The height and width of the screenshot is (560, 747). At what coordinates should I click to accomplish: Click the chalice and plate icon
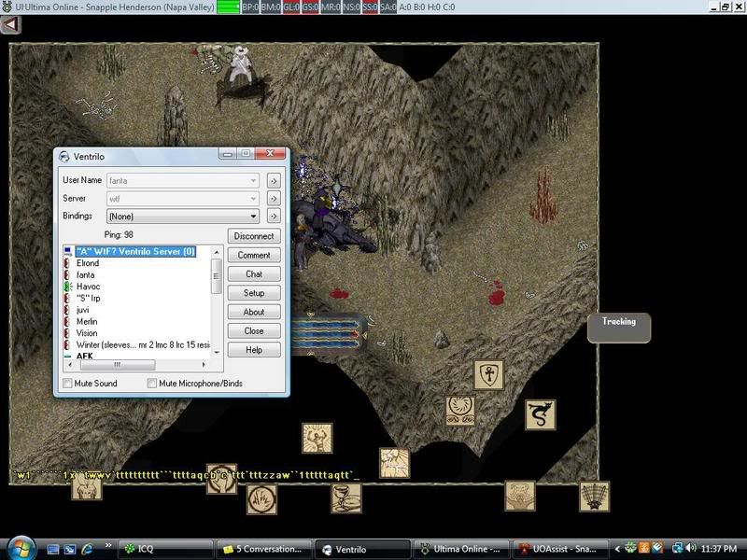(346, 498)
